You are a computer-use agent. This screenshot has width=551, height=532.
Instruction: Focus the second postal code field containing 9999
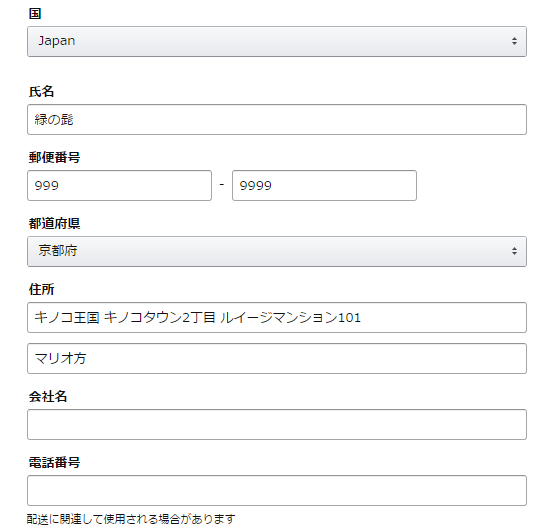[324, 186]
